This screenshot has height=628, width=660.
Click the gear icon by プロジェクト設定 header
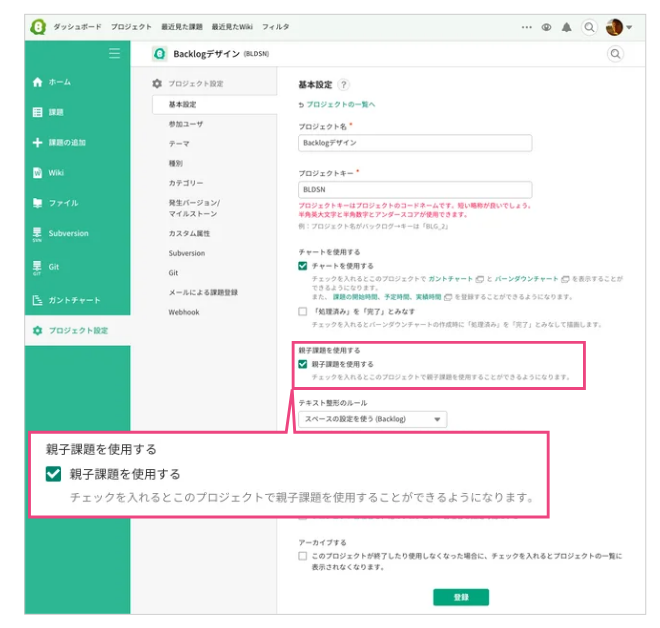157,83
